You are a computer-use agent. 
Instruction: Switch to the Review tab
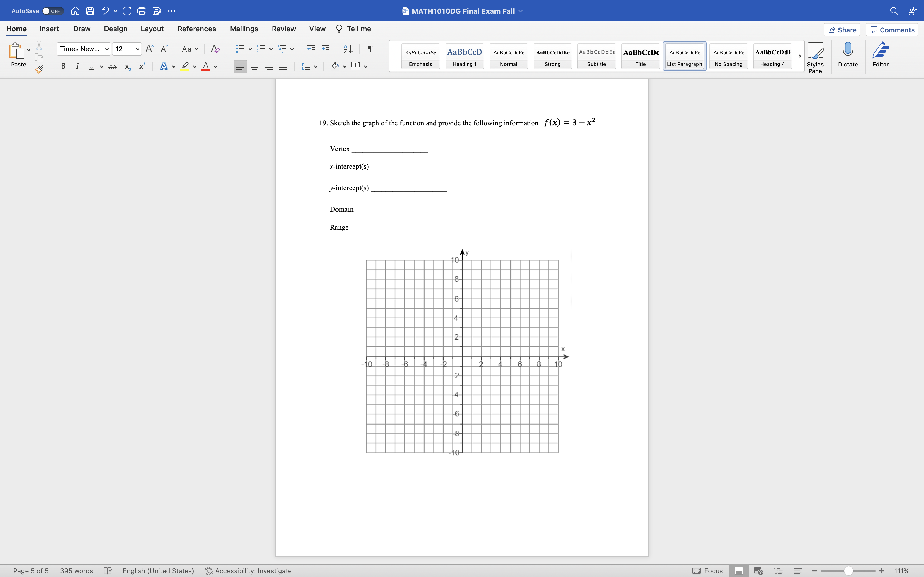(283, 29)
